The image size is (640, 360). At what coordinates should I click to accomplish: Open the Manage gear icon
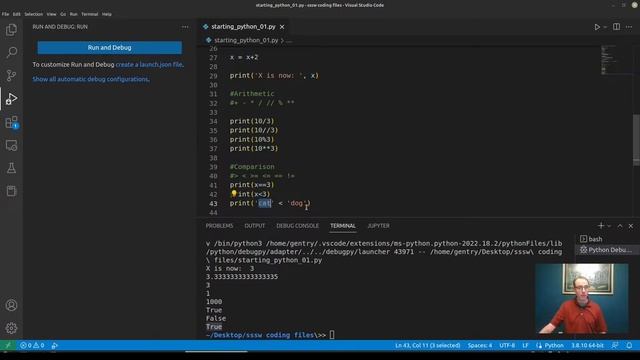[x=11, y=328]
